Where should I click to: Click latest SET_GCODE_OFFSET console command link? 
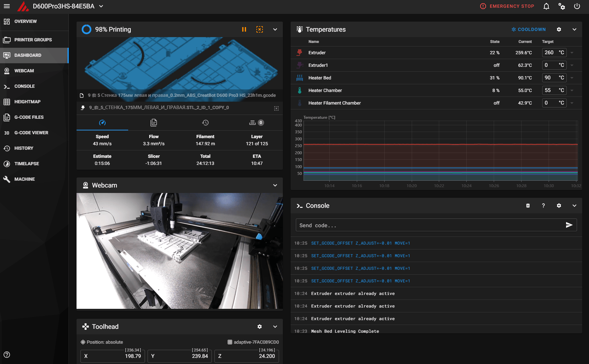361,243
